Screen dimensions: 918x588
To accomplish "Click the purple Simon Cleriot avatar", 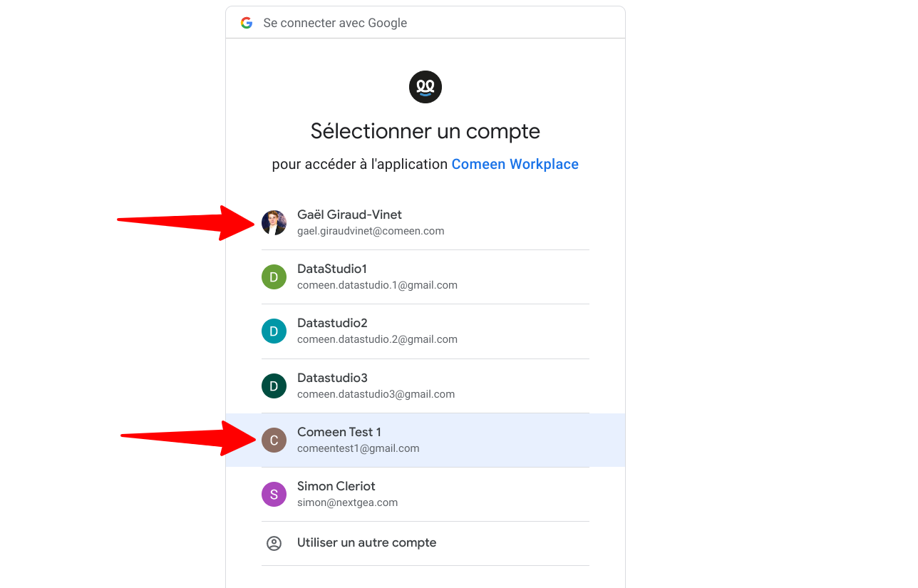I will [274, 494].
